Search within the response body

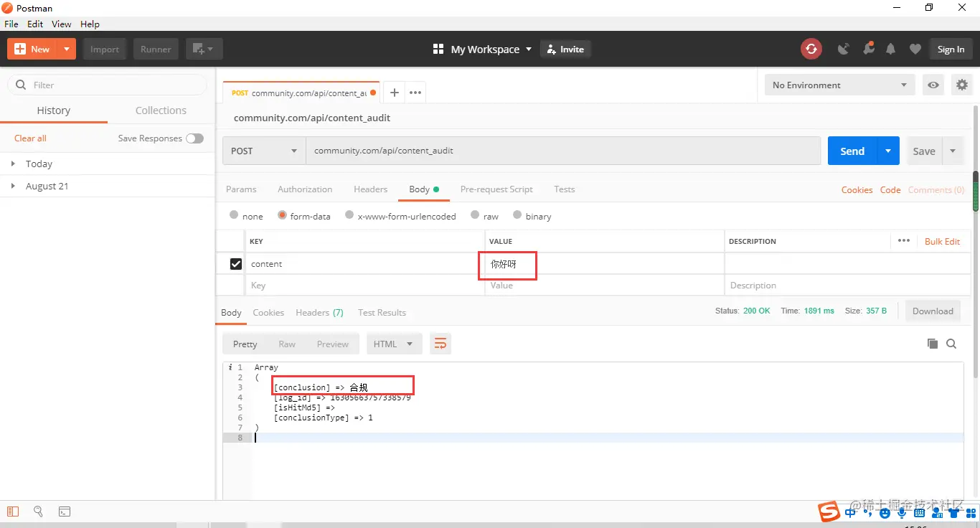coord(951,344)
